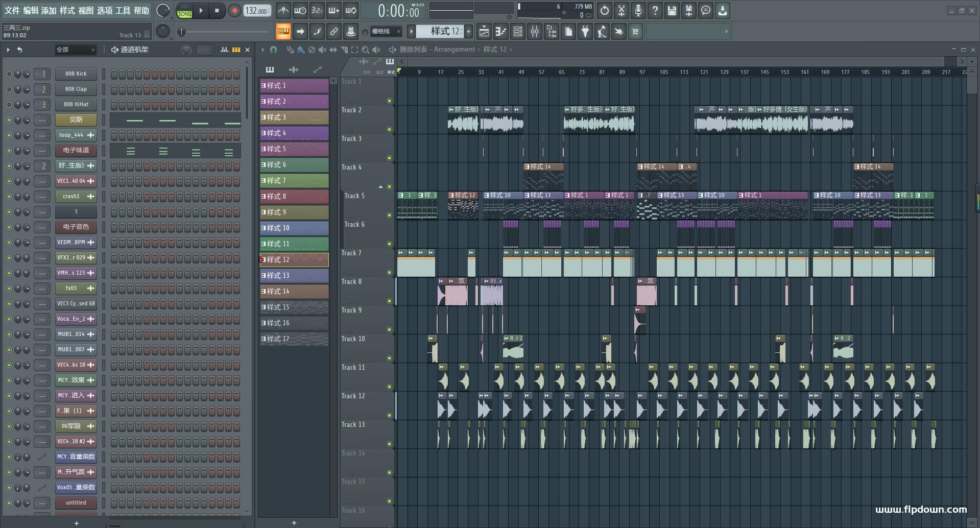Open the channel rack options arrow
Viewport: 980px width, 528px height.
pos(8,50)
